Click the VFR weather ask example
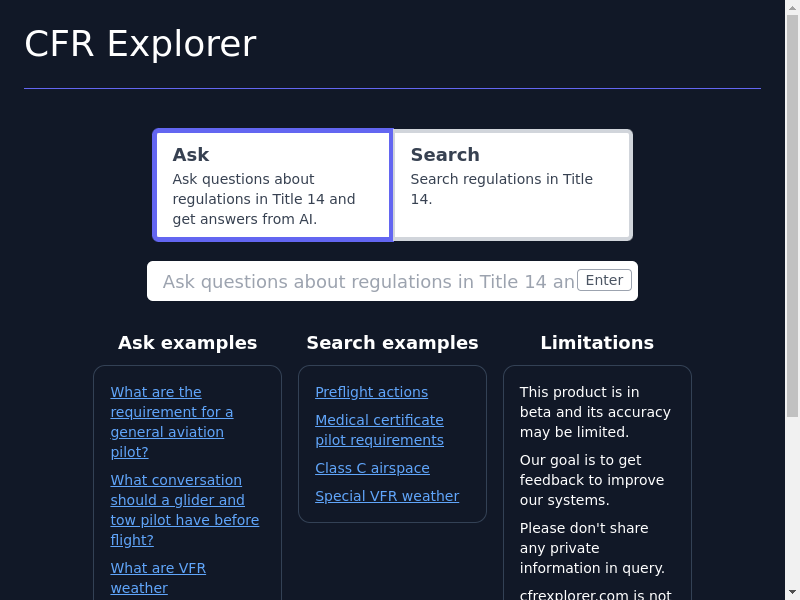 pos(158,578)
